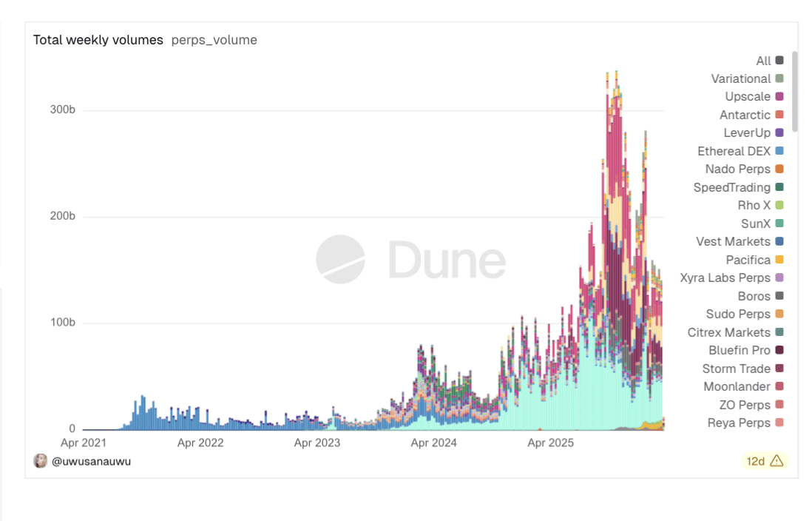
Task: Click the SpeedTrading legend marker
Action: (x=779, y=187)
